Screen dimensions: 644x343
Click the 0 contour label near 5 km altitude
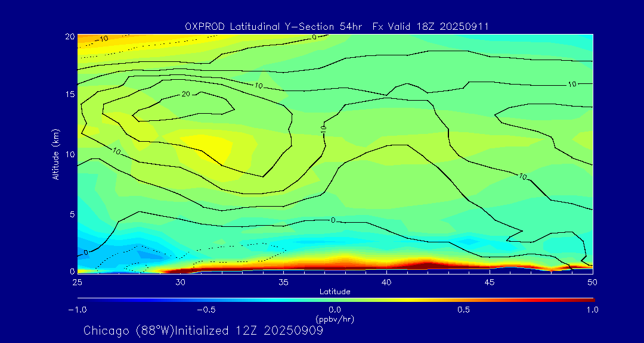pyautogui.click(x=333, y=220)
